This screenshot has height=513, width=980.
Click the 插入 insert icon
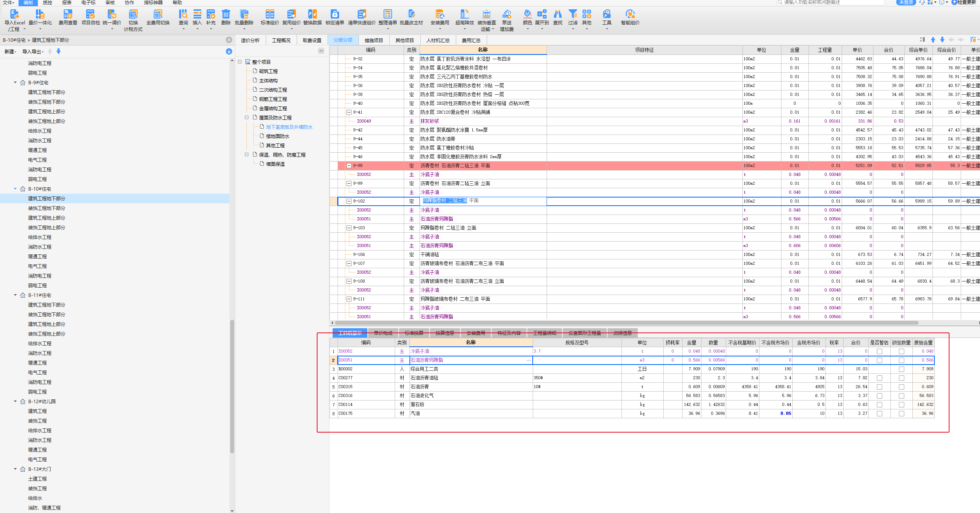(197, 14)
